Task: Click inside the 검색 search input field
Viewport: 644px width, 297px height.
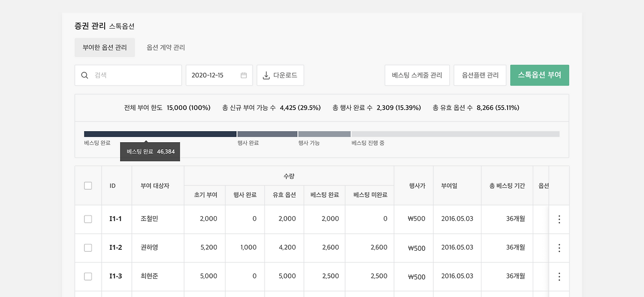Action: point(128,75)
